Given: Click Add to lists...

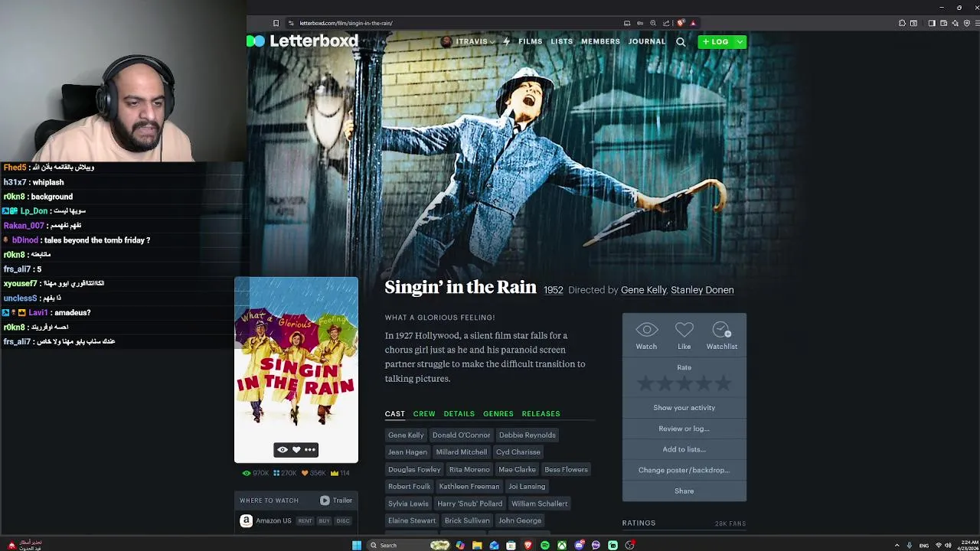Looking at the screenshot, I should tap(684, 449).
